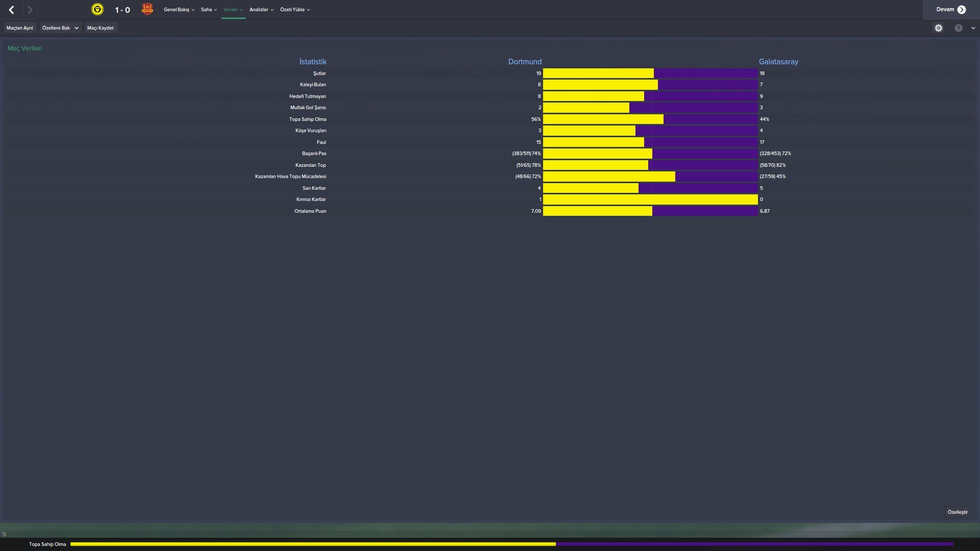Screen dimensions: 980x551
Task: Click the bottom possession progress bar
Action: [x=512, y=544]
